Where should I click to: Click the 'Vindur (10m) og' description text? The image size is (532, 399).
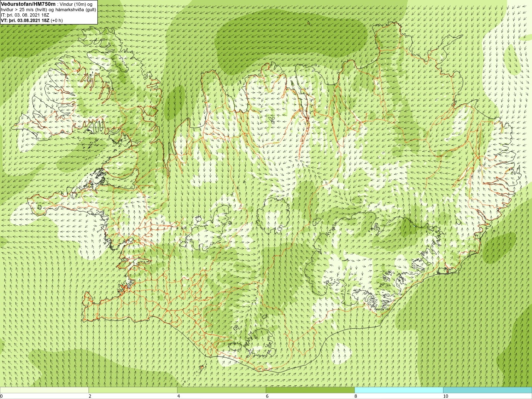coord(76,4)
